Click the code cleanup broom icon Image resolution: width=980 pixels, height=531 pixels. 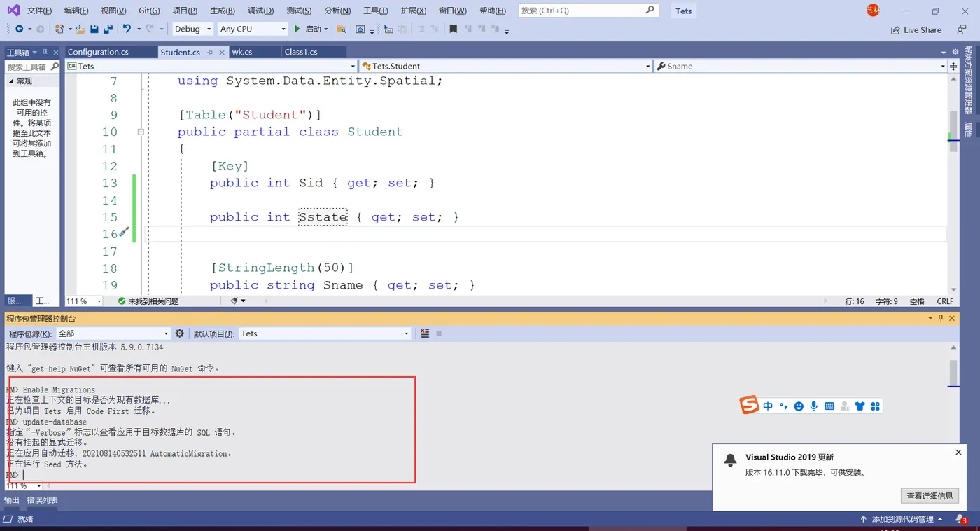tap(235, 301)
